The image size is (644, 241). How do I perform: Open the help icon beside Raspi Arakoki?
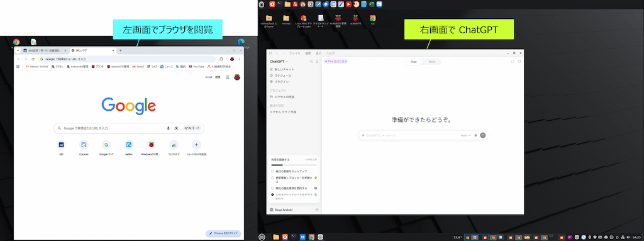[317, 210]
